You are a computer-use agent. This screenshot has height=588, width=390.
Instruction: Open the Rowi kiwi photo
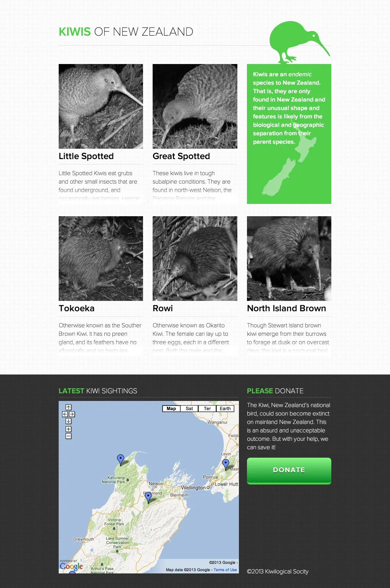(x=195, y=258)
